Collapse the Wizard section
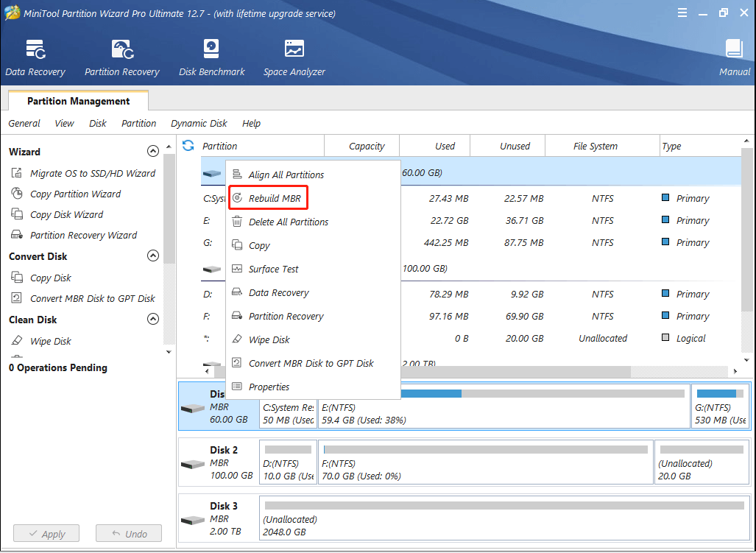The width and height of the screenshot is (756, 553). tap(153, 152)
